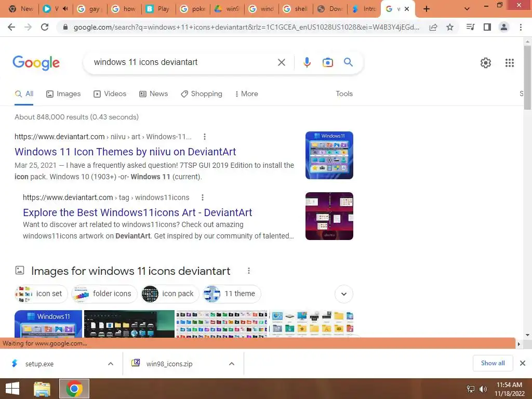Open the network icon in system tray
Viewport: 532px width, 399px height.
pyautogui.click(x=471, y=389)
